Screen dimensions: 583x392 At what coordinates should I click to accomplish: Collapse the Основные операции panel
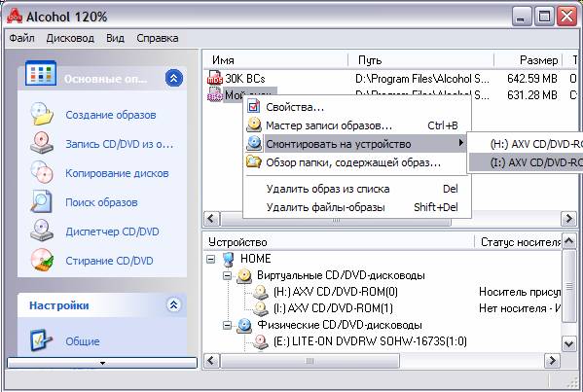coord(173,78)
